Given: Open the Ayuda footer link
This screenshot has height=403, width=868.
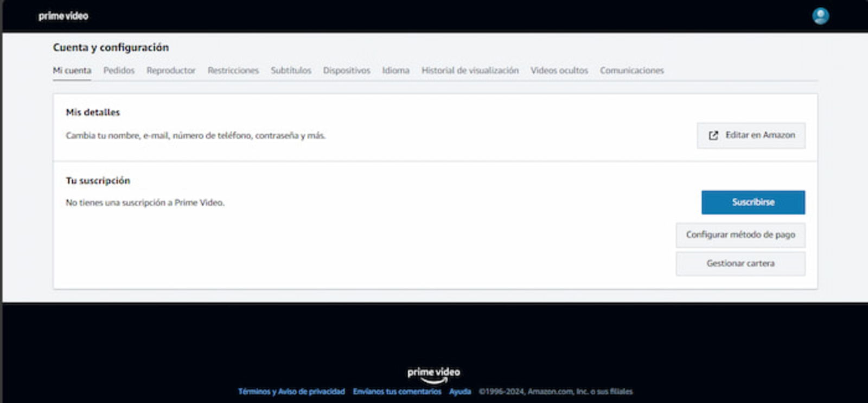Looking at the screenshot, I should [x=460, y=391].
